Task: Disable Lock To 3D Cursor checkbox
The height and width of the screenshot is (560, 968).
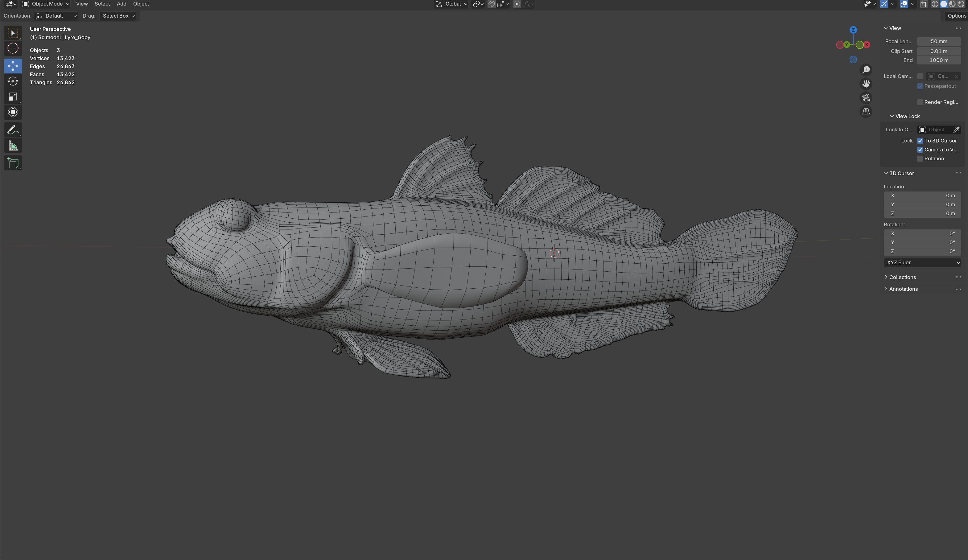Action: pyautogui.click(x=920, y=141)
